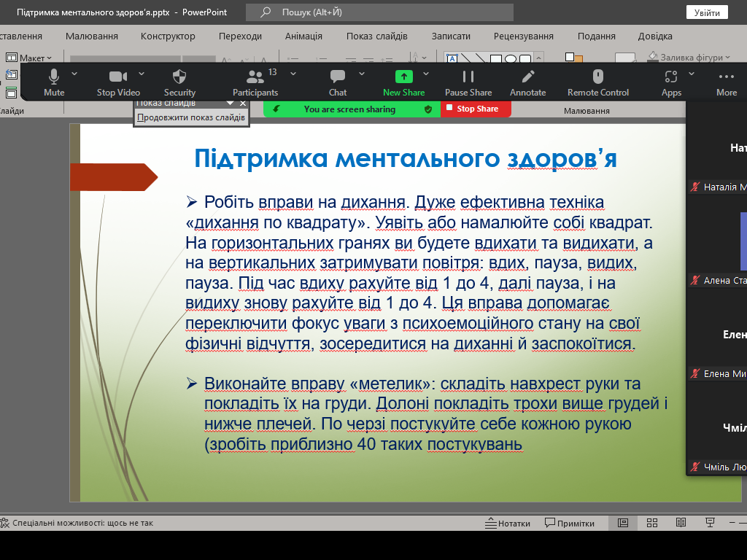Open the Анімація ribbon tab

(x=303, y=36)
